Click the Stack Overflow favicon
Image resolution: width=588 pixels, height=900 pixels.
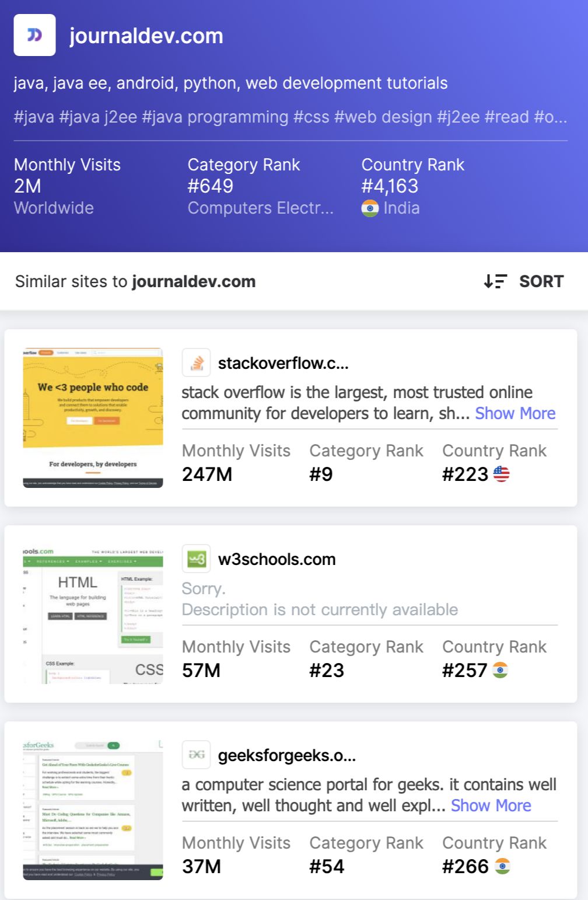pyautogui.click(x=197, y=363)
